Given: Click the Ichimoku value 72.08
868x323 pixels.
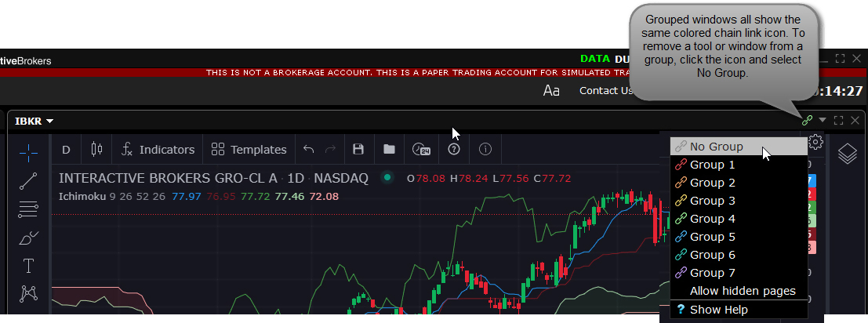Looking at the screenshot, I should click(x=324, y=196).
